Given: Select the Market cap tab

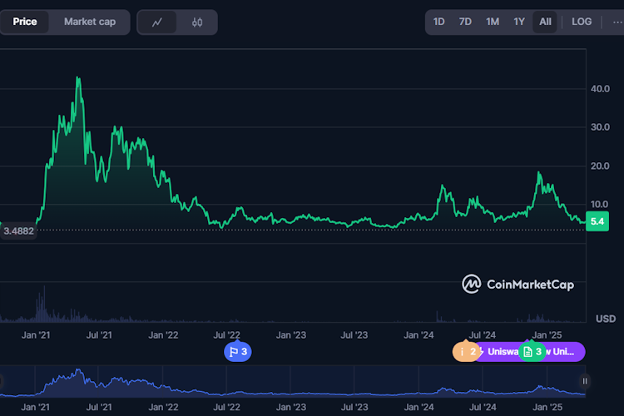Looking at the screenshot, I should click(90, 22).
